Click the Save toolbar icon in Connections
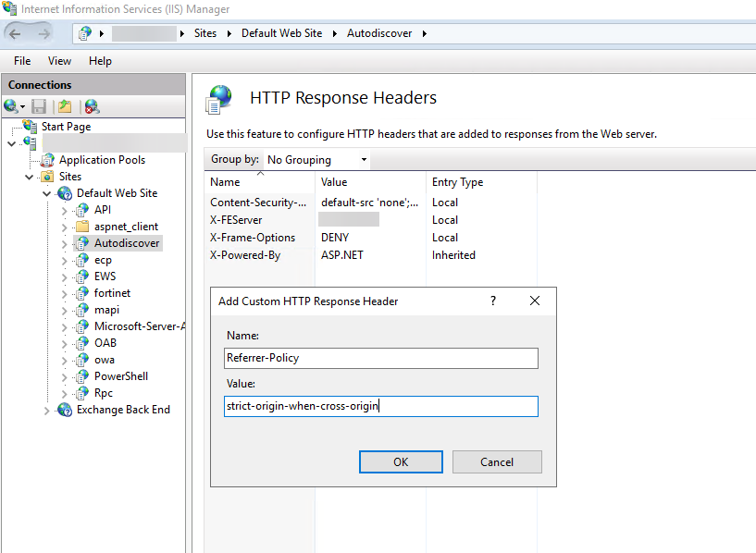The image size is (756, 553). 39,106
